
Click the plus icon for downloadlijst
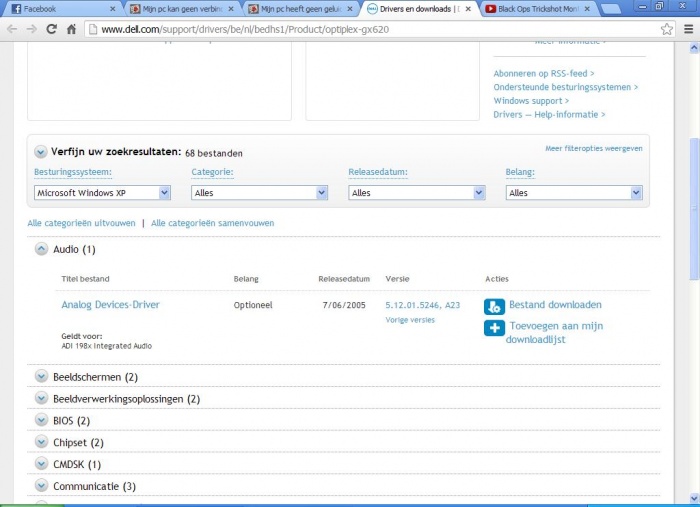pos(494,328)
